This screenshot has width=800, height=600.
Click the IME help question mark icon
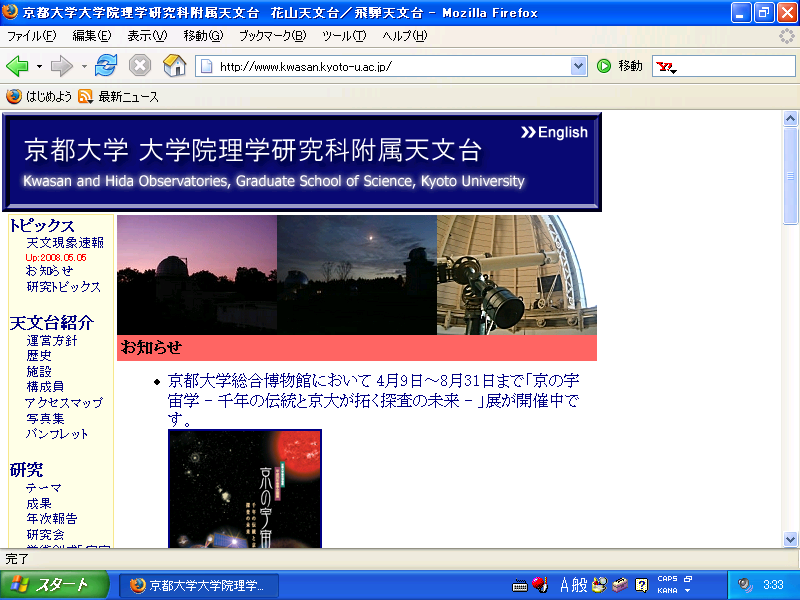[x=642, y=585]
